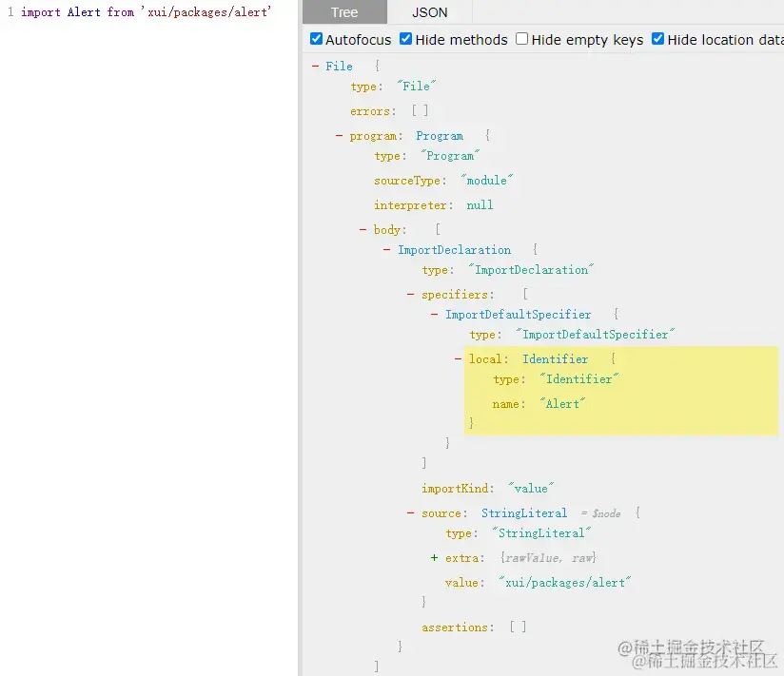Click the import keyword in code editor

pos(41,12)
